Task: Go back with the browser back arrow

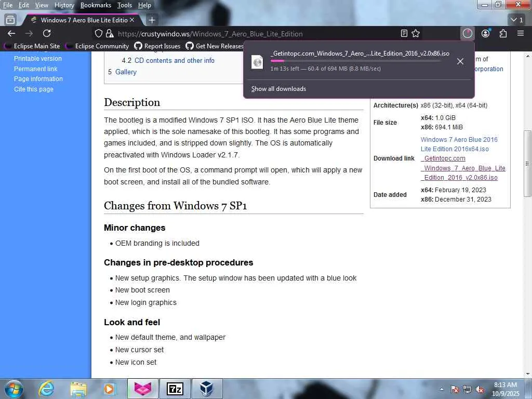Action: (11, 33)
